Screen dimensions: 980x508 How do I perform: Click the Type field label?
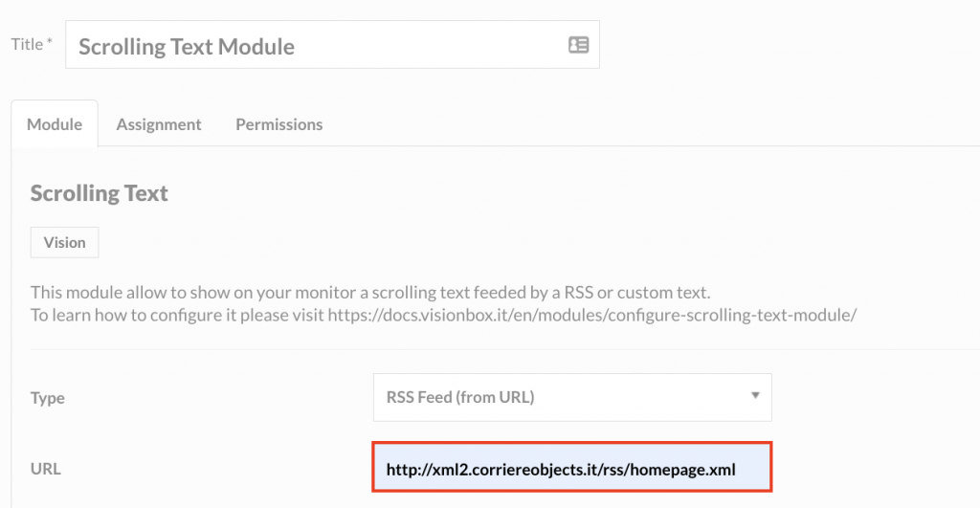click(48, 398)
